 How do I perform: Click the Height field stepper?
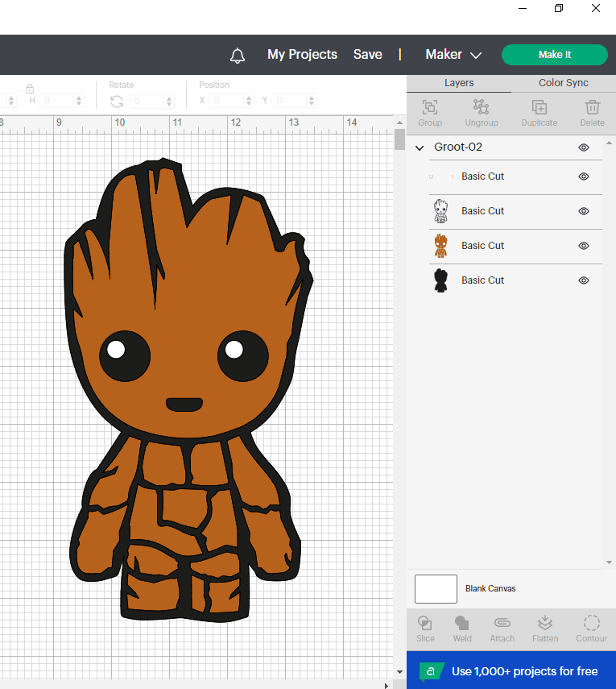click(79, 101)
